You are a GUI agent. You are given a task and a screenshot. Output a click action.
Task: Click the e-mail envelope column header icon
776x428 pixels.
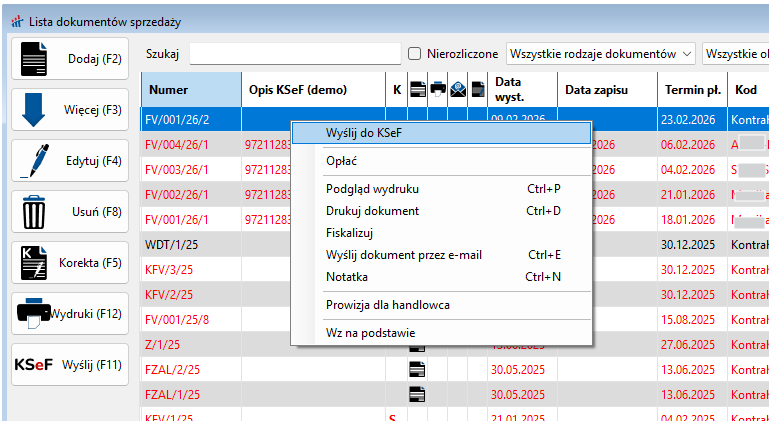458,90
